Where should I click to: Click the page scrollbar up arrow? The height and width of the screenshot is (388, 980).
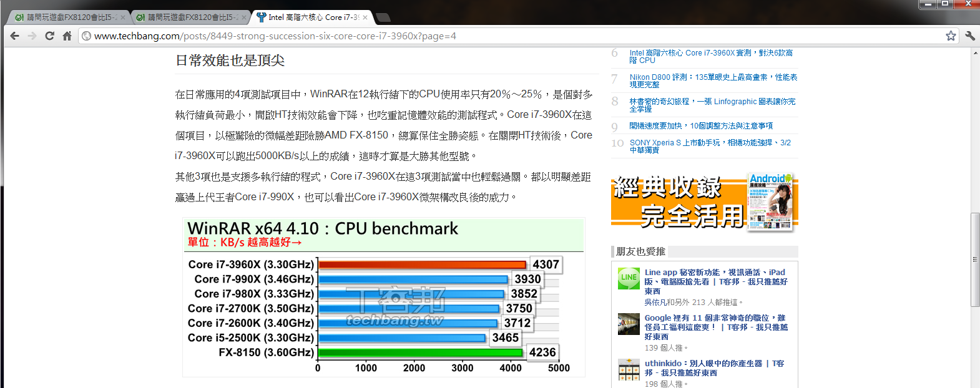click(975, 54)
